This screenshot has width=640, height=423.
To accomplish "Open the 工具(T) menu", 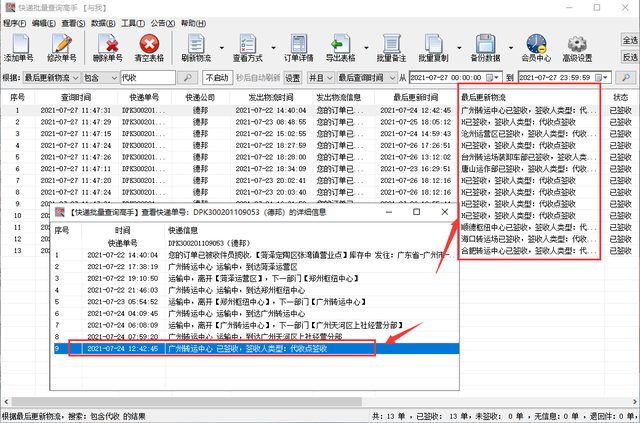I will (133, 23).
